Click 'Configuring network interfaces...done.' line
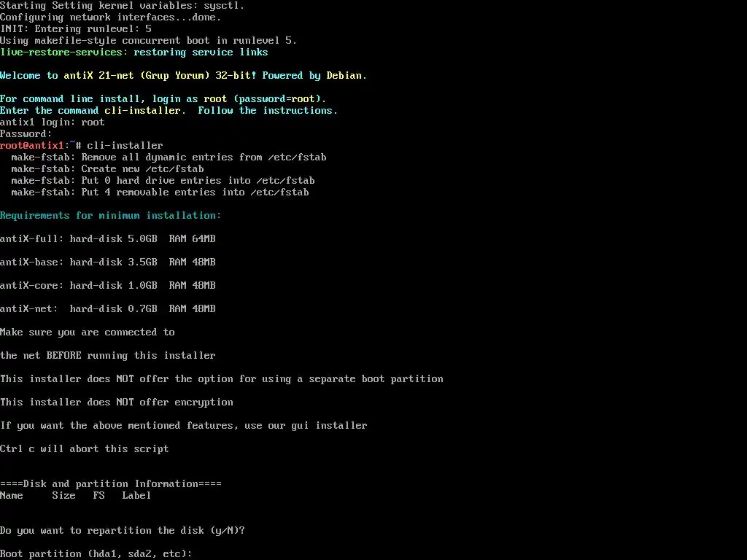The width and height of the screenshot is (747, 560). pos(111,17)
